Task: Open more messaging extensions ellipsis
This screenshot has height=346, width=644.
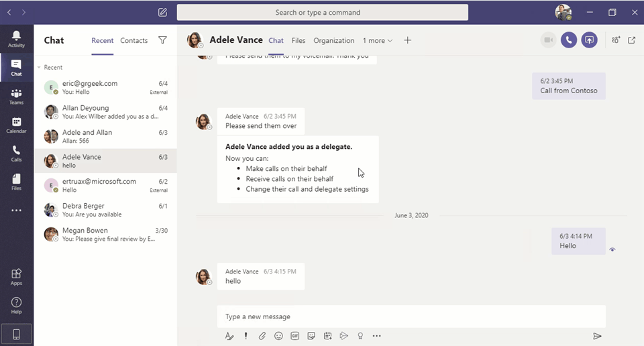Action: (376, 336)
